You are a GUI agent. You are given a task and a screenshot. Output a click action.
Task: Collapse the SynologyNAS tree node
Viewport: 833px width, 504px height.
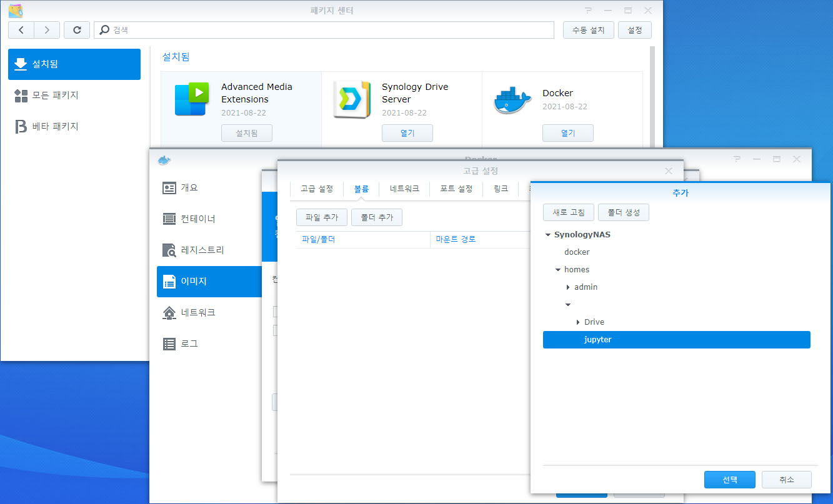coord(548,235)
